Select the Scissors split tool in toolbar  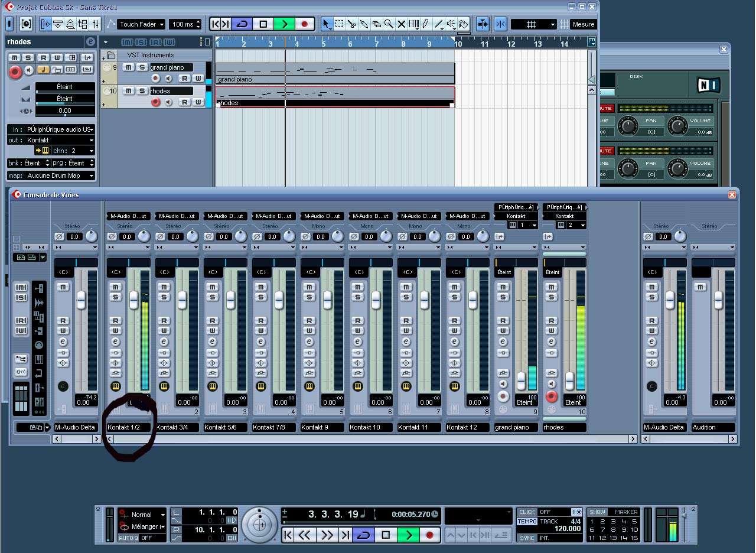tap(352, 24)
